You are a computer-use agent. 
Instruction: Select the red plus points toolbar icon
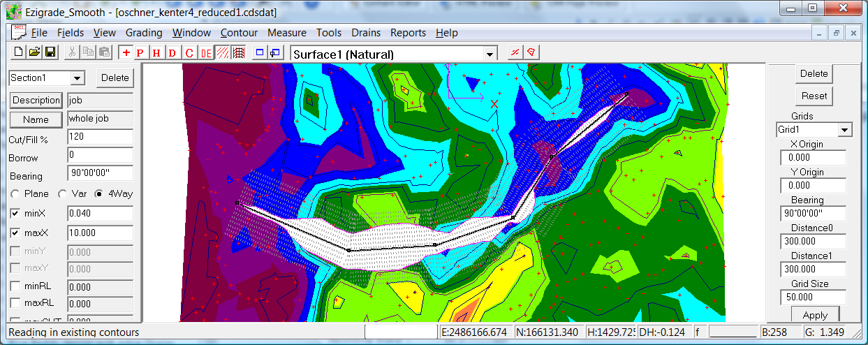126,53
